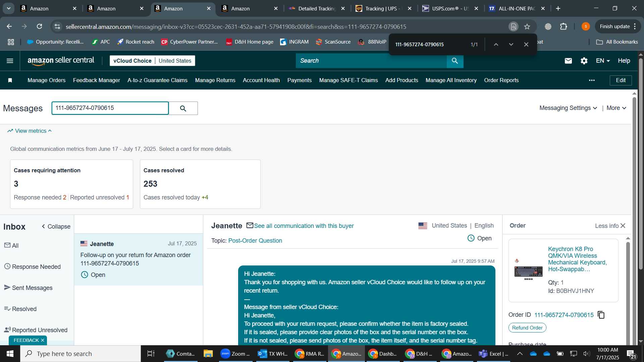Click the Help link in header
644x362 pixels.
[624, 61]
